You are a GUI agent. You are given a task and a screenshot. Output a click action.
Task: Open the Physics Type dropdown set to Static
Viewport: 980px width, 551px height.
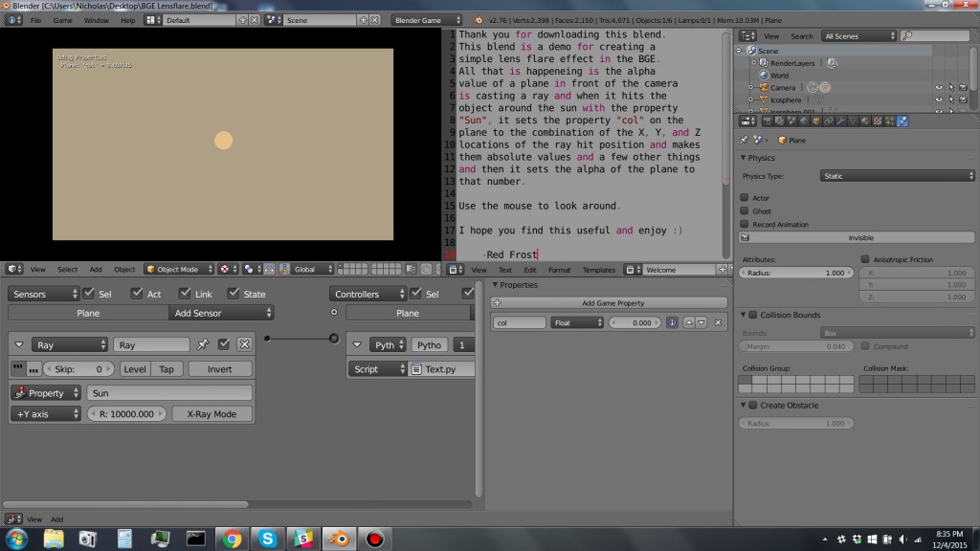point(896,175)
